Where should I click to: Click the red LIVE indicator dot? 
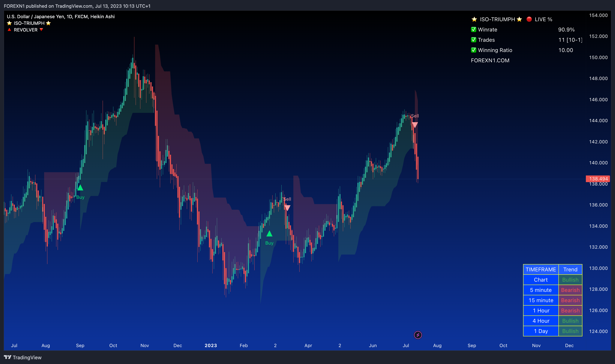point(529,19)
